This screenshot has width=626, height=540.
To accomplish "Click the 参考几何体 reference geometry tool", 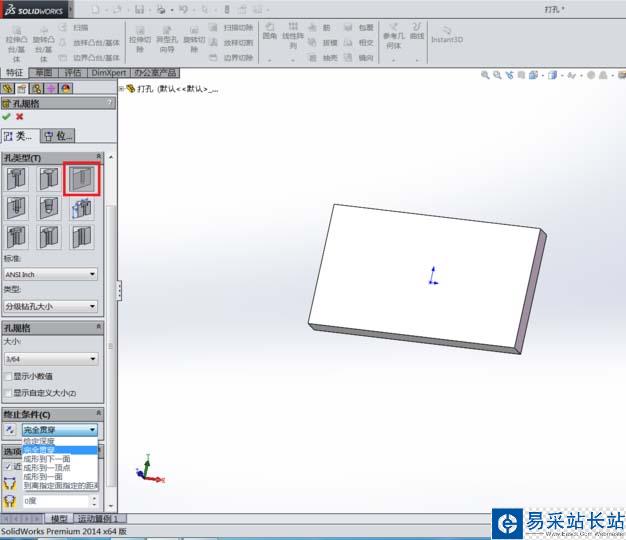I will click(394, 36).
